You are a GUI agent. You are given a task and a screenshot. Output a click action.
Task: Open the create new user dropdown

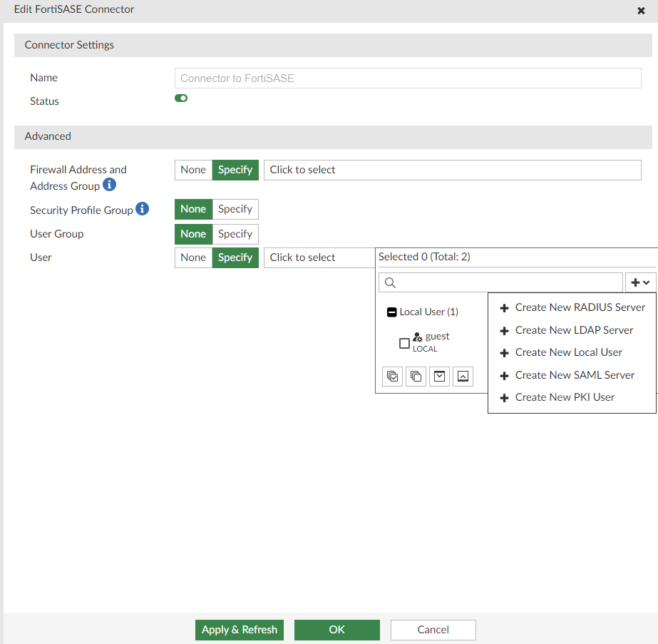[639, 282]
